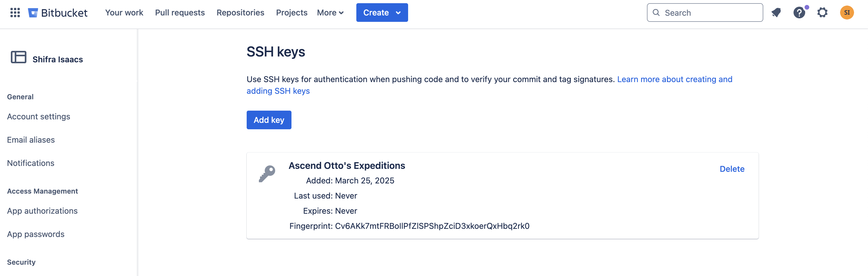Open the app switcher grid icon

coord(15,13)
